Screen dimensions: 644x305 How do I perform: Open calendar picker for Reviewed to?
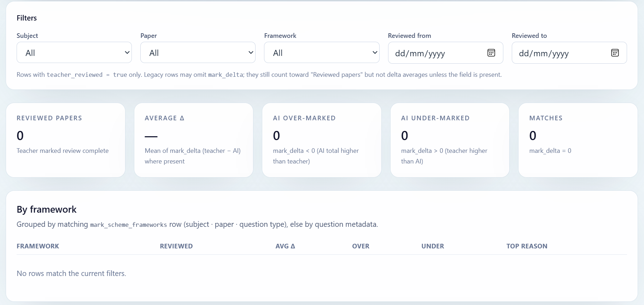coord(615,53)
